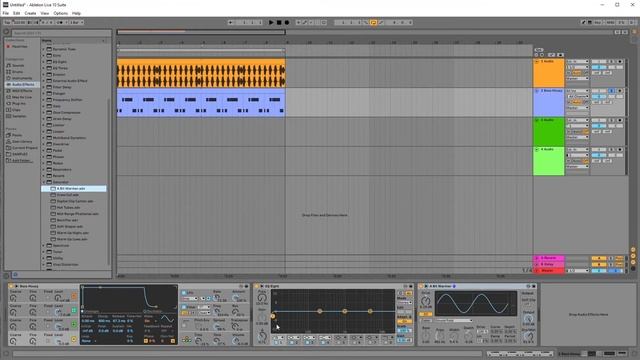The image size is (640, 360).
Task: Toggle the second round show/hide mixer button
Action: [x=633, y=256]
